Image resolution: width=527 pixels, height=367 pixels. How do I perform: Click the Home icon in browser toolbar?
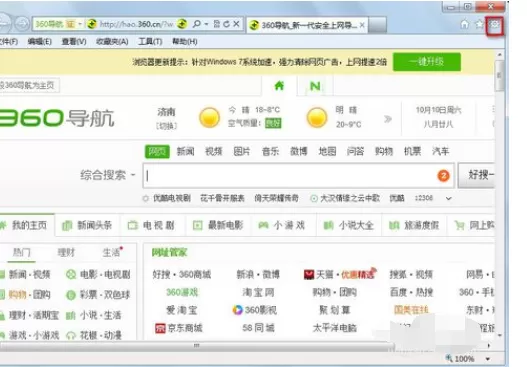tap(464, 24)
